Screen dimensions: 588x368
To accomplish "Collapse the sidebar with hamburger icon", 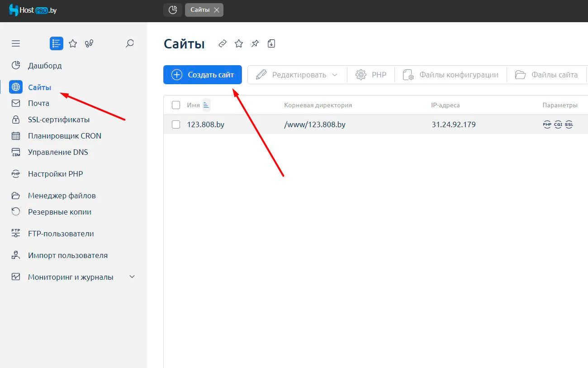I will coord(16,43).
